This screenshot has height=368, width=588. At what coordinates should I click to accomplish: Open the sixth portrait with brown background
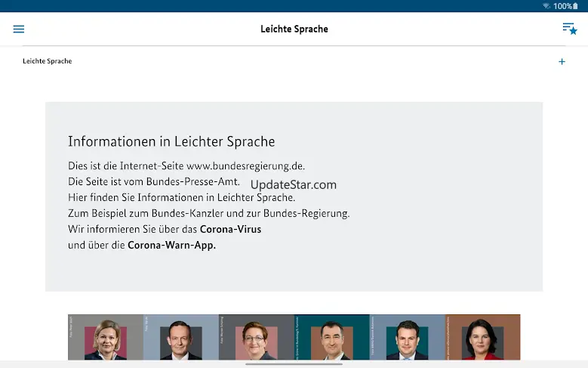click(x=483, y=337)
